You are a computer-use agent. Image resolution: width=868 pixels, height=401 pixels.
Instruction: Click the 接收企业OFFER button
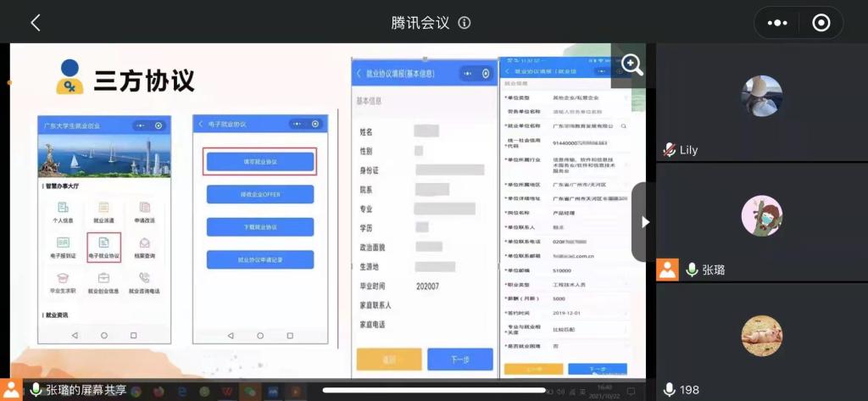pyautogui.click(x=259, y=194)
